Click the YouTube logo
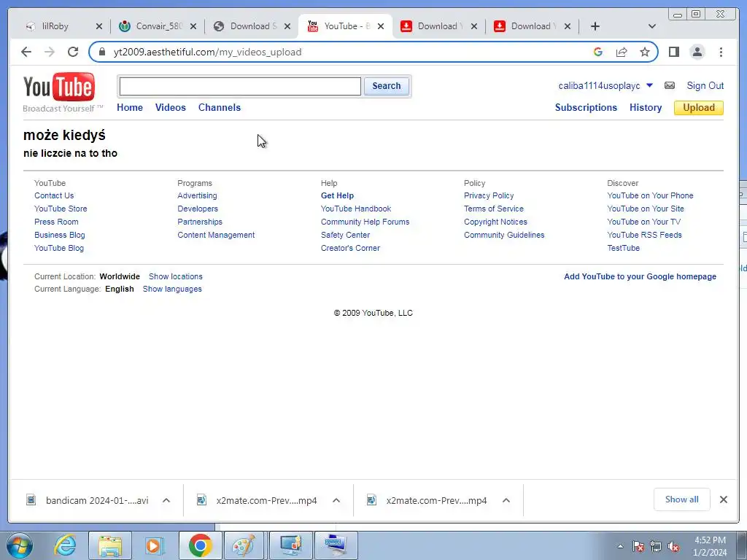 coord(59,87)
